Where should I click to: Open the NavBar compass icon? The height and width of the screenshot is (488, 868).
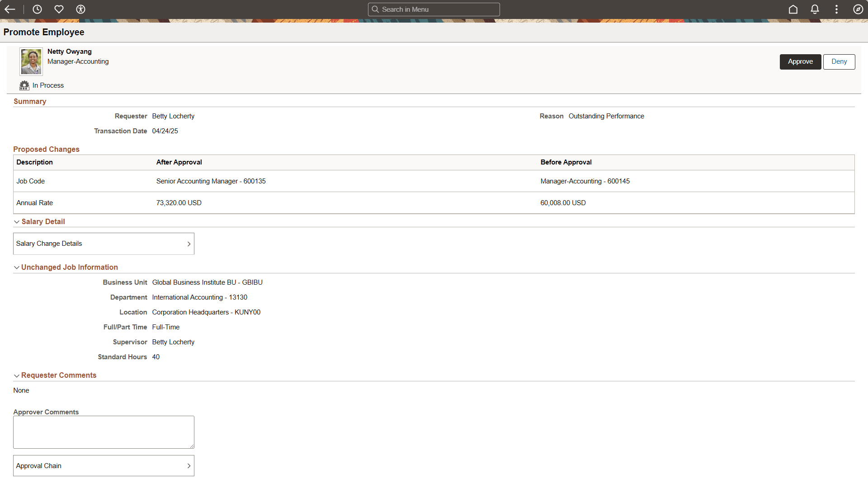coord(858,9)
